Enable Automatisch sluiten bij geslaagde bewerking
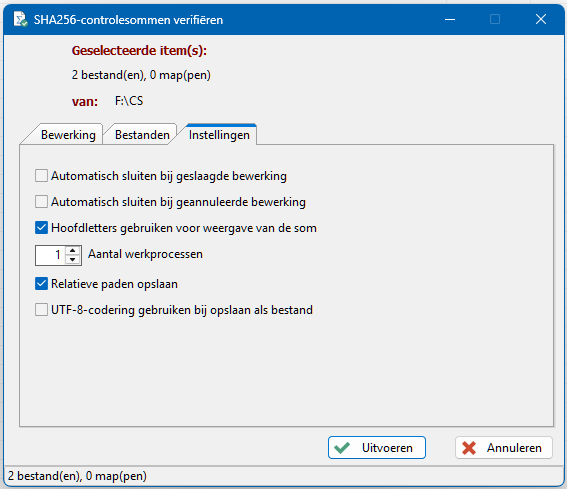 point(41,176)
